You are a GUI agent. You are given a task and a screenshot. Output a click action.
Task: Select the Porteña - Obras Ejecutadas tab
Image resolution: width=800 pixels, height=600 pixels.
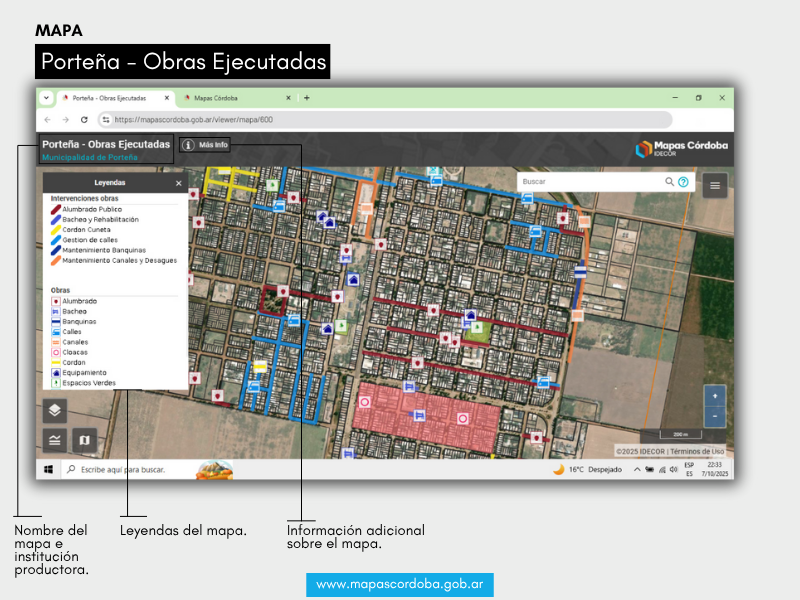tap(108, 98)
